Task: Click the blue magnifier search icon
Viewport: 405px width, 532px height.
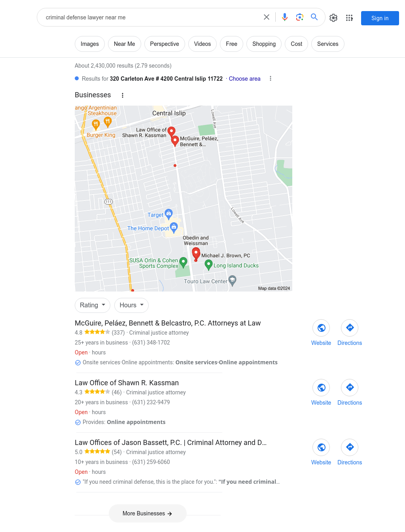Action: (314, 17)
